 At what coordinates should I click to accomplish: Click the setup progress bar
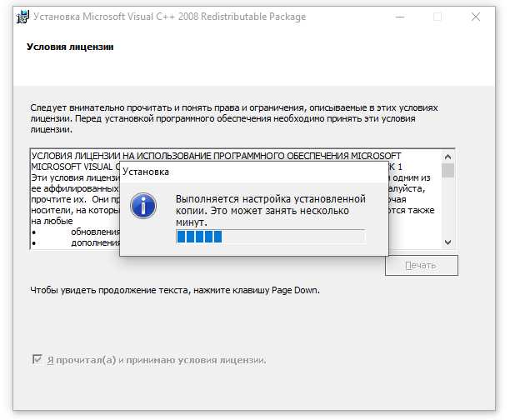(271, 236)
